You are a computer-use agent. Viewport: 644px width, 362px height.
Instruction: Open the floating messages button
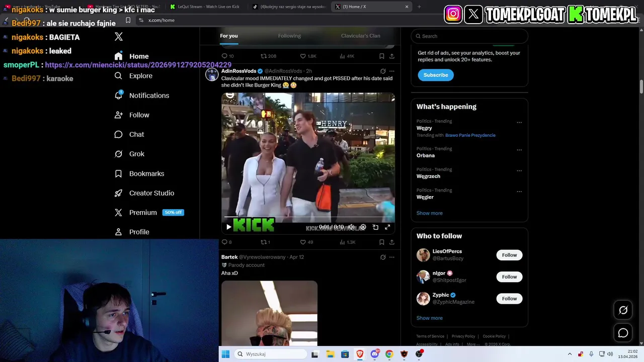pos(623,333)
